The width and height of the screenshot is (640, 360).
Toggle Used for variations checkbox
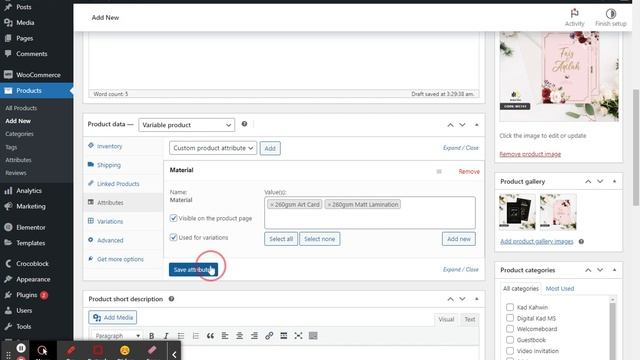coord(173,237)
